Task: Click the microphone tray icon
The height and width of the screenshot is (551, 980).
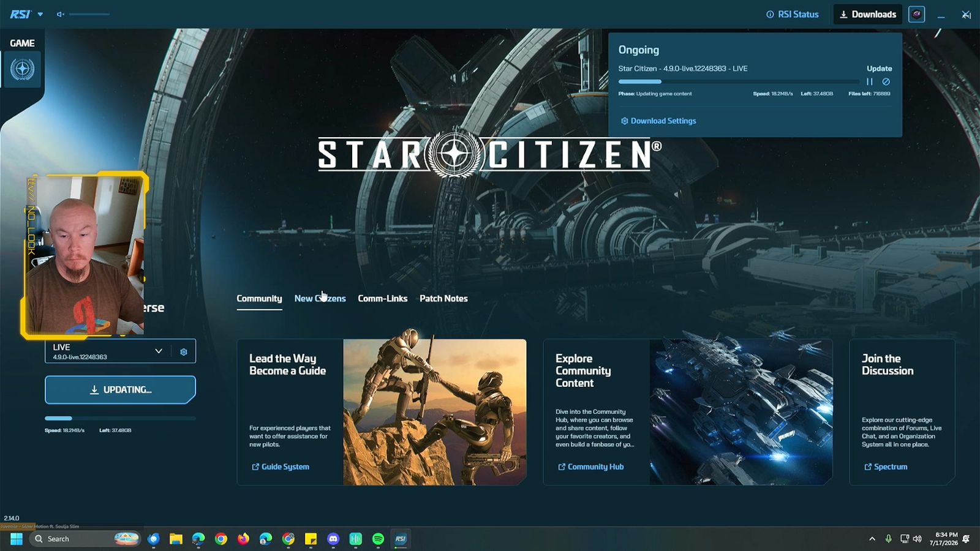Action: [888, 539]
